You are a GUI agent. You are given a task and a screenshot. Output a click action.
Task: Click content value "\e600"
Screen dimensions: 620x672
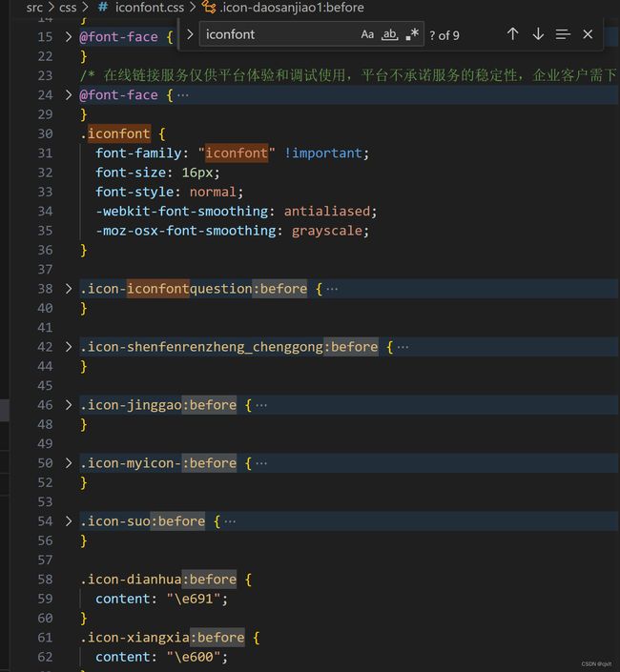[194, 657]
